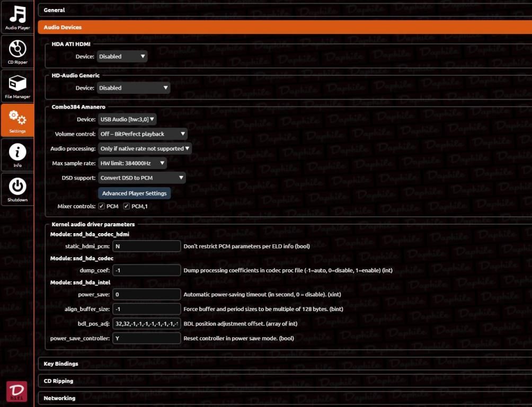Open the Settings gears section

pyautogui.click(x=17, y=120)
